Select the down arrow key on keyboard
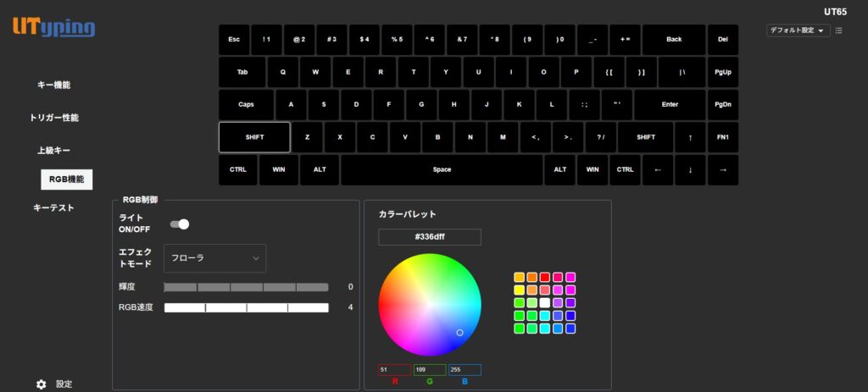Image resolution: width=868 pixels, height=392 pixels. click(690, 169)
